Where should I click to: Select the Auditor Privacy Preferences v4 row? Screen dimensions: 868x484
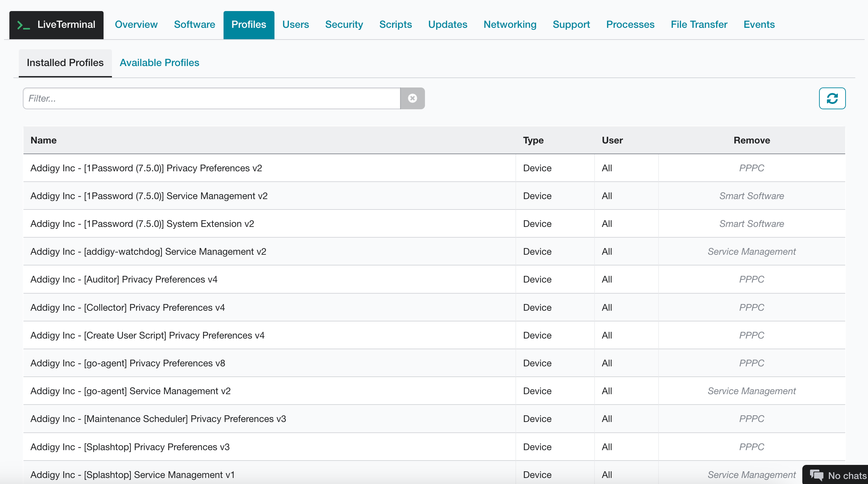click(x=124, y=280)
